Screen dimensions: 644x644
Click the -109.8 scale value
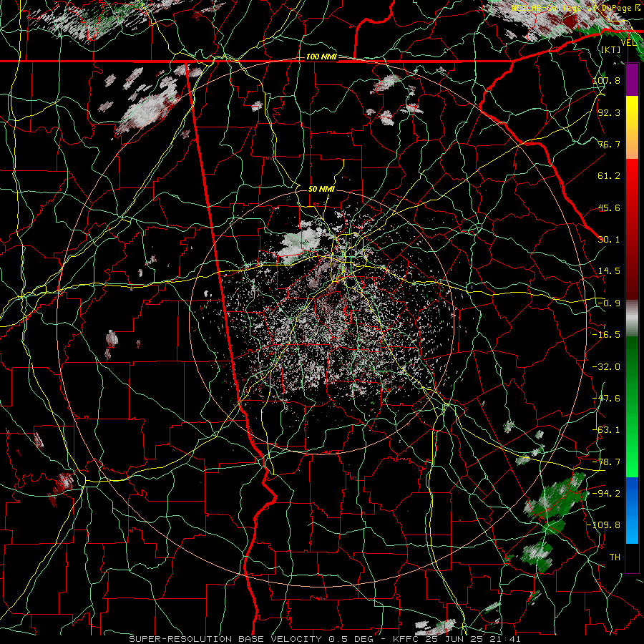[604, 525]
